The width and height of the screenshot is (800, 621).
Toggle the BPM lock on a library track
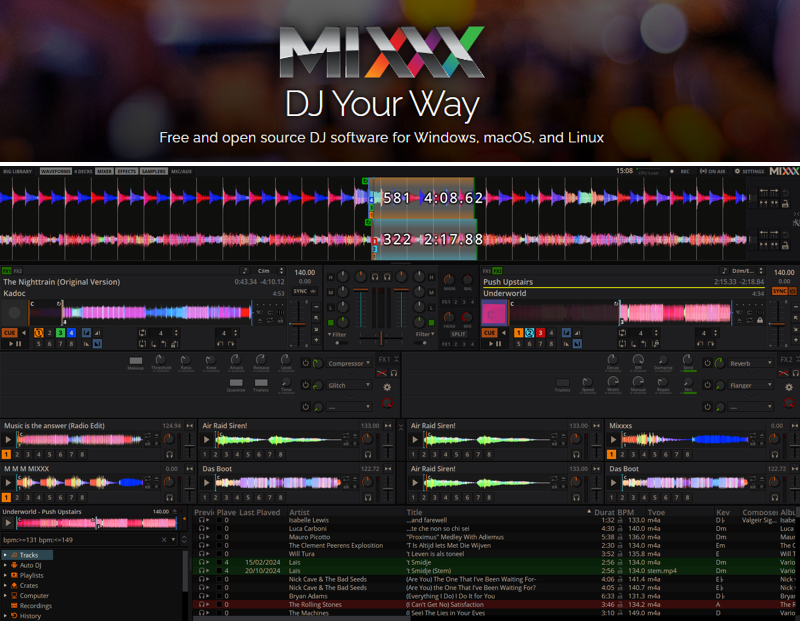[619, 521]
